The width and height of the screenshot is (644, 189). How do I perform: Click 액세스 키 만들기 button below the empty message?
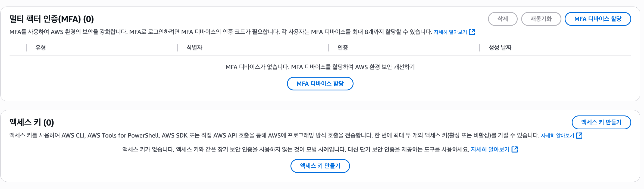[320, 166]
